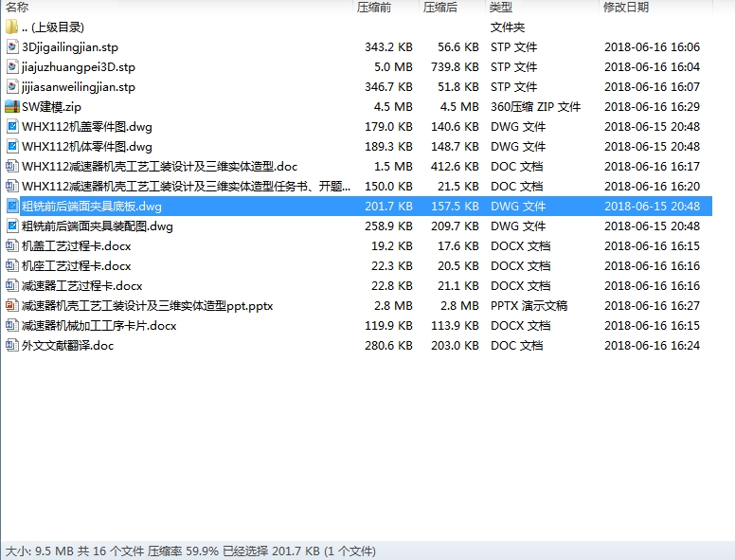Click the pptx presentation file icon
The image size is (735, 560).
click(x=11, y=306)
